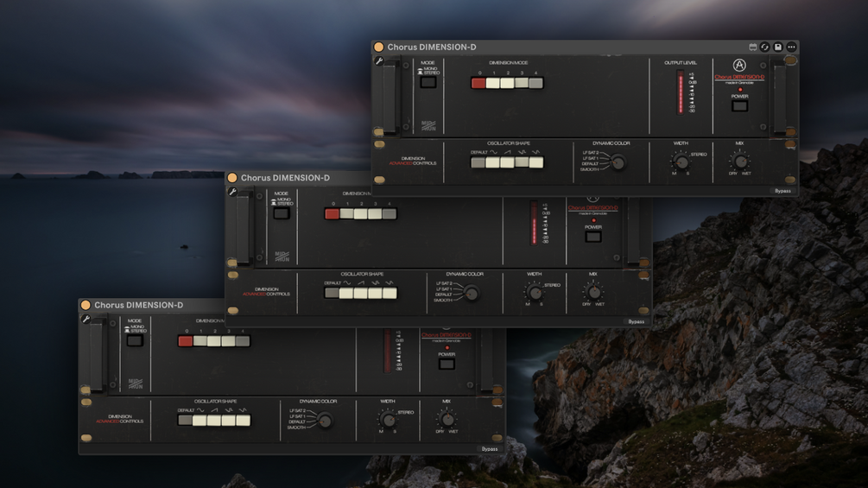
Task: Select Dimension Mode 4 in top window
Action: click(535, 83)
